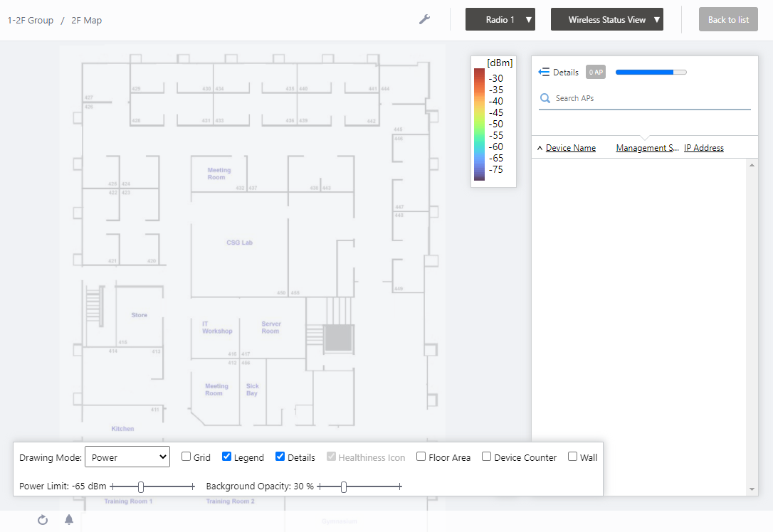Screen dimensions: 773x532
Task: Open the Drawing Mode Power dropdown
Action: (127, 457)
